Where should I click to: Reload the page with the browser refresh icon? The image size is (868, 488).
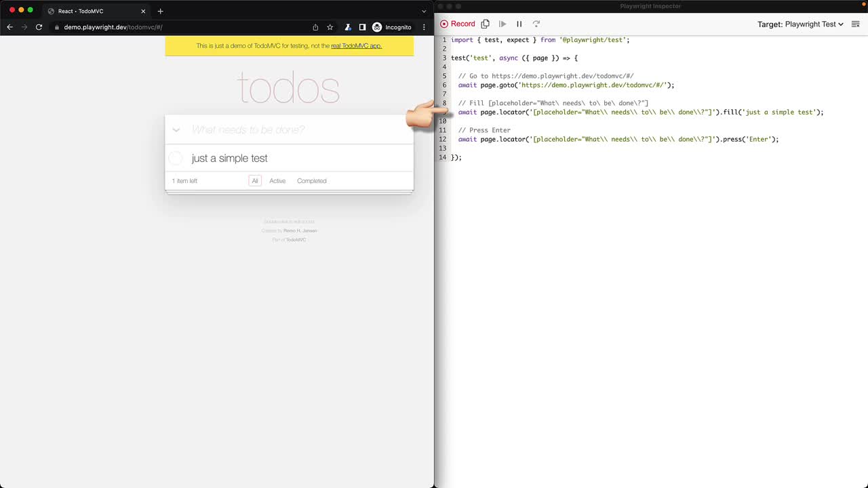point(39,27)
